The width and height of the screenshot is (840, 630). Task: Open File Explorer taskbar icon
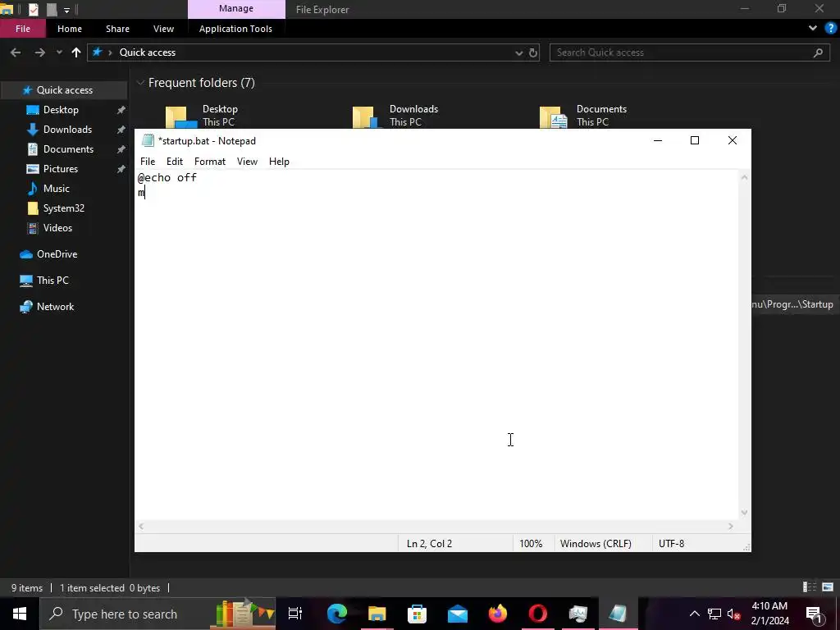pyautogui.click(x=377, y=614)
